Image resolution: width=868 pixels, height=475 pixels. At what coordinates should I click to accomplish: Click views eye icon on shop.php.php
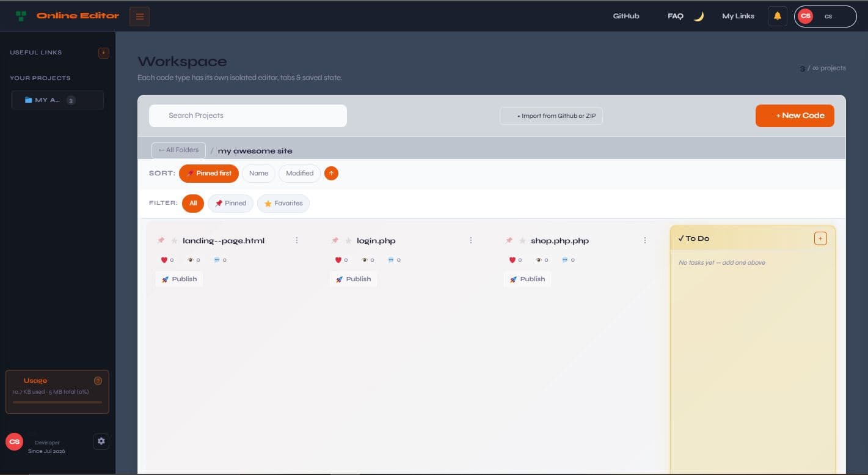coord(539,260)
